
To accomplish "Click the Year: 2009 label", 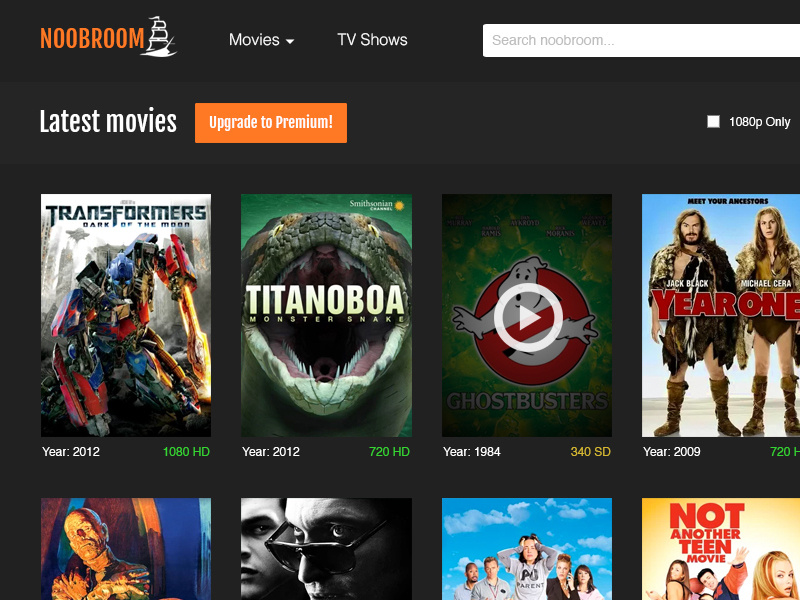I will tap(672, 452).
